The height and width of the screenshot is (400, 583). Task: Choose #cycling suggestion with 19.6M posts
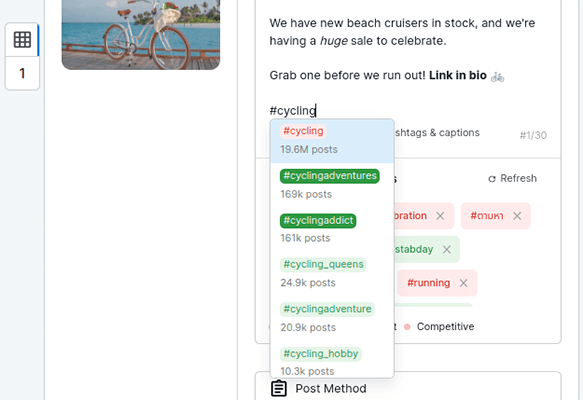(332, 141)
